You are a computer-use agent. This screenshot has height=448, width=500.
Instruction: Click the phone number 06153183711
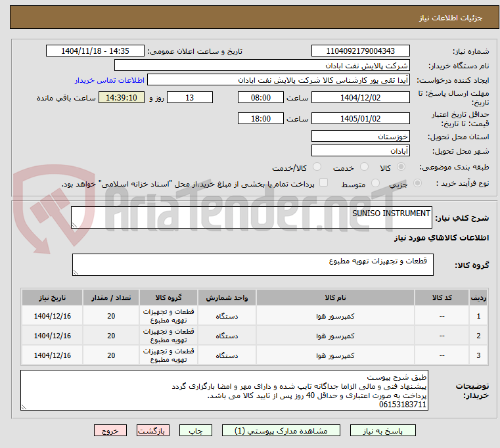[402, 405]
